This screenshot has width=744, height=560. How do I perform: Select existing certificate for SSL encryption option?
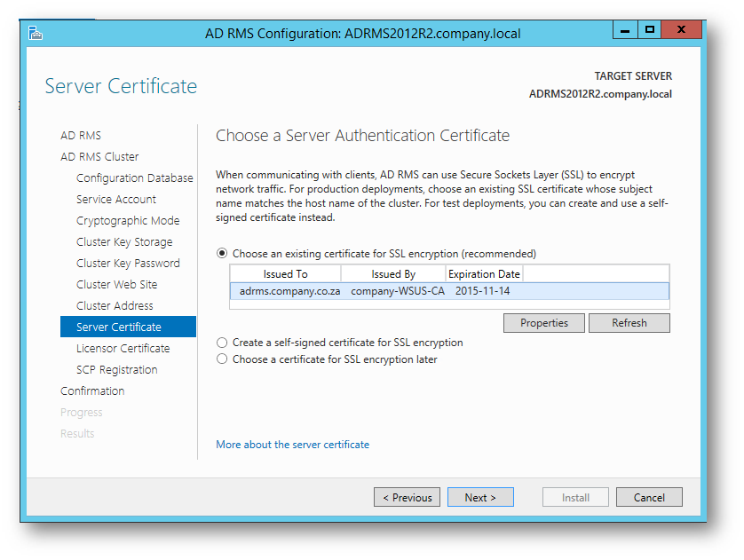(x=222, y=253)
